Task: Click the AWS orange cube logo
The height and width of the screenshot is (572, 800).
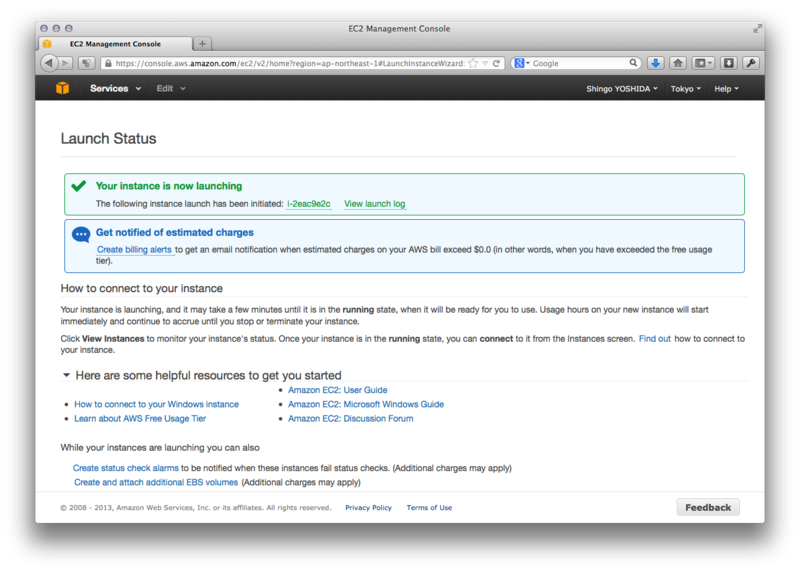Action: [63, 88]
